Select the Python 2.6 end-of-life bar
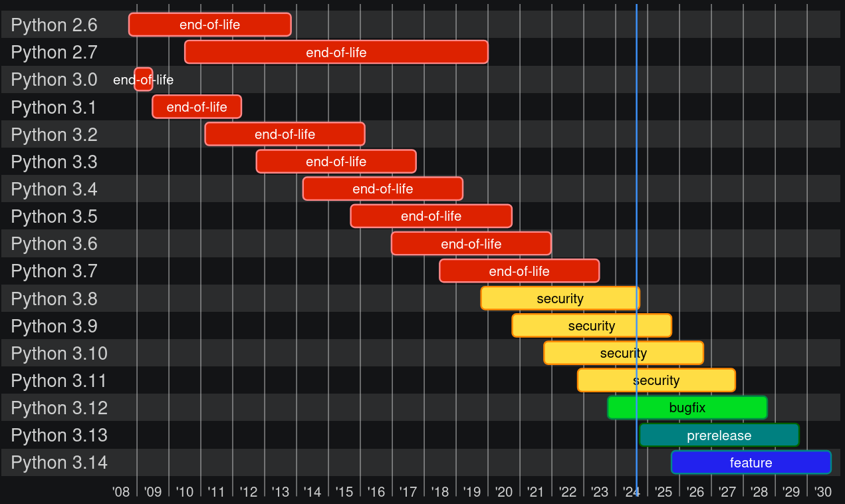The height and width of the screenshot is (504, 845). pos(209,25)
